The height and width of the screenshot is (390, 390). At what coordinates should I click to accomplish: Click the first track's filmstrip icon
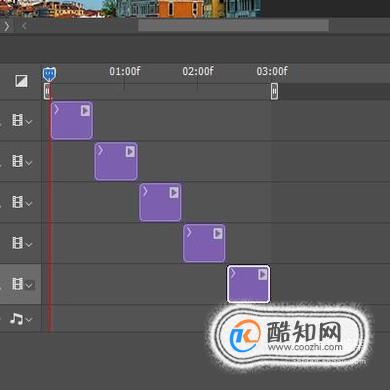click(17, 120)
